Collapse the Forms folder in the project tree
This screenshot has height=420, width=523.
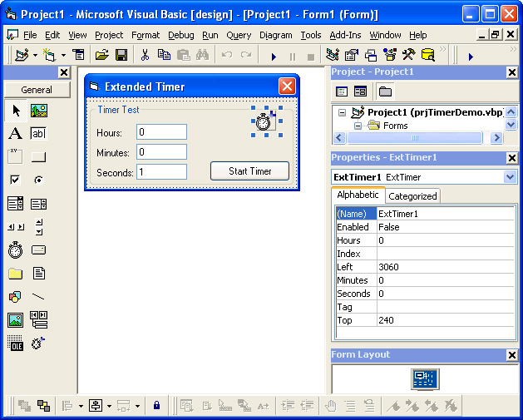click(x=358, y=126)
